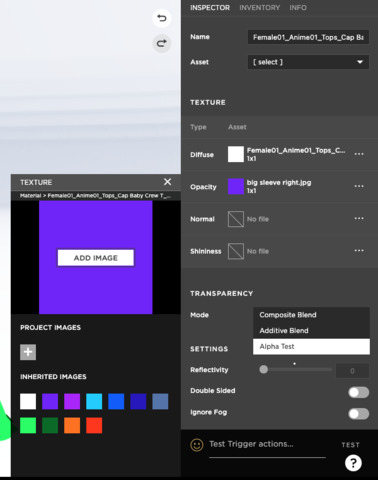
Task: Click the redo arrow icon
Action: pos(162,43)
